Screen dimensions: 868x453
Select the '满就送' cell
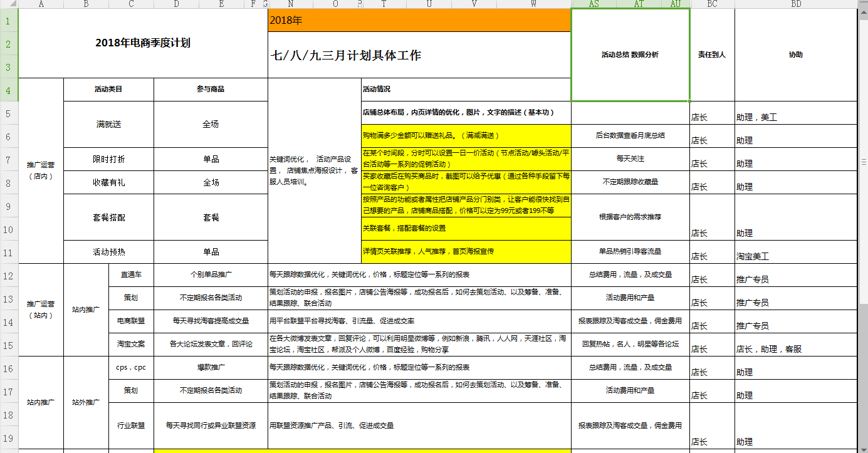pos(108,125)
